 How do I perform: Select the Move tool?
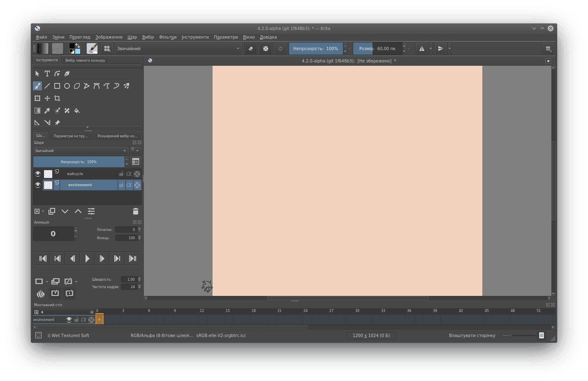pos(47,98)
